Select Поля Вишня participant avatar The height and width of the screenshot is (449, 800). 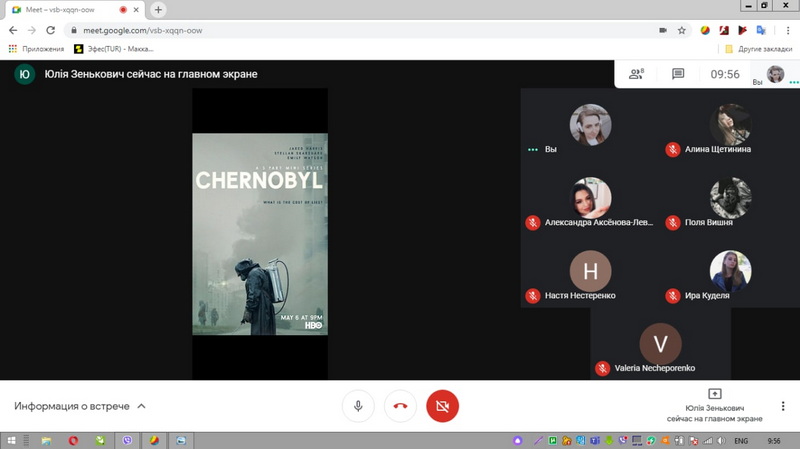tap(730, 197)
